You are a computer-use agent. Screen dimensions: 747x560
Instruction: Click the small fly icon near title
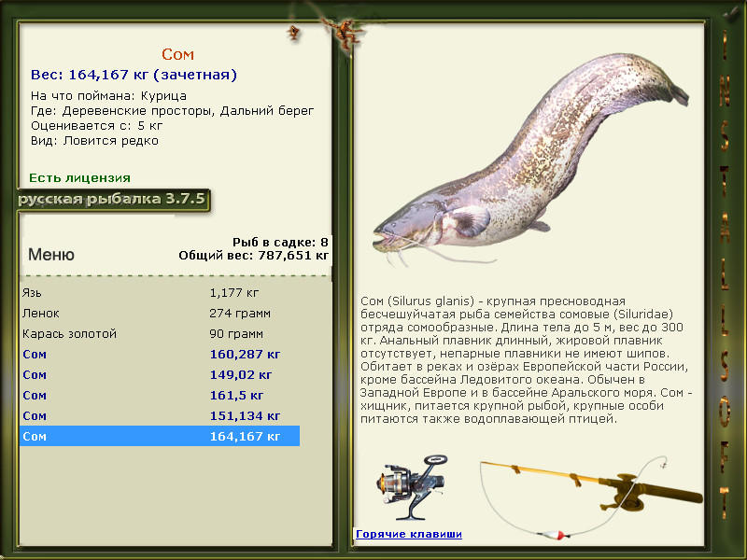(x=293, y=34)
